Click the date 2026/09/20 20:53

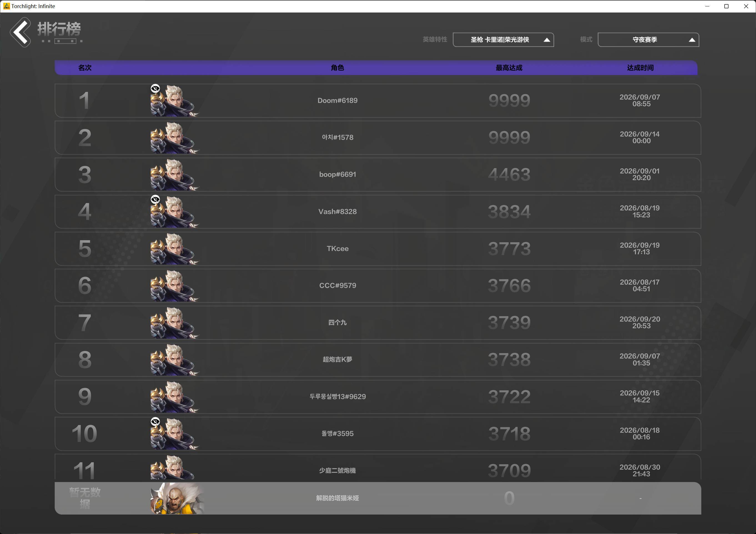640,323
